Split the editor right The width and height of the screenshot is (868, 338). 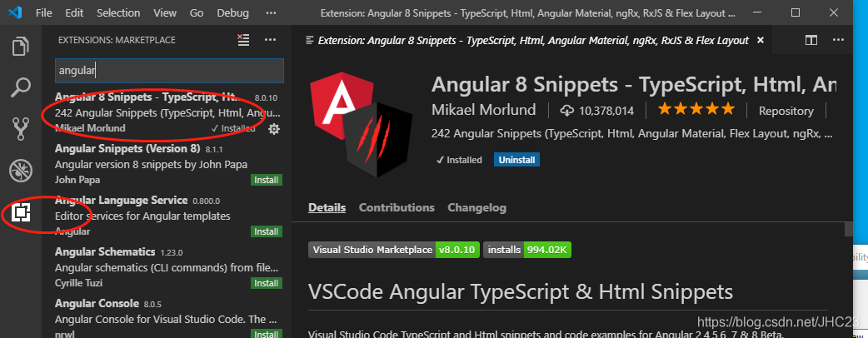(811, 40)
